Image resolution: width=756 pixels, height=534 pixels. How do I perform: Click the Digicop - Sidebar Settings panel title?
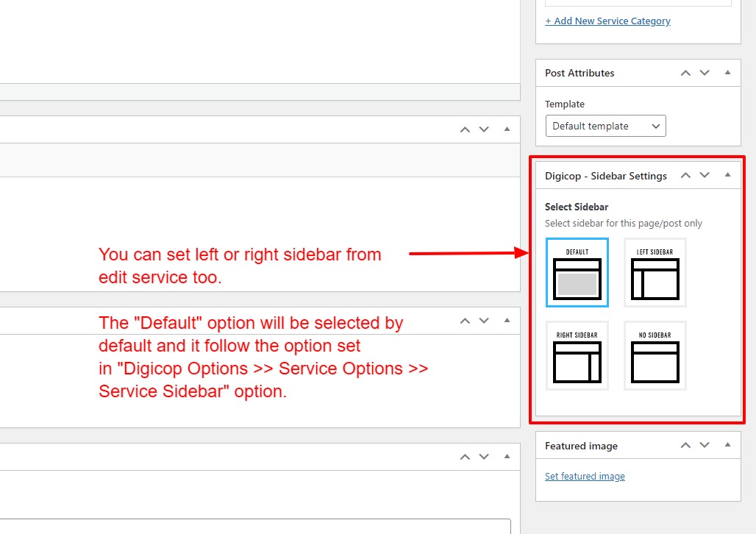pos(605,177)
